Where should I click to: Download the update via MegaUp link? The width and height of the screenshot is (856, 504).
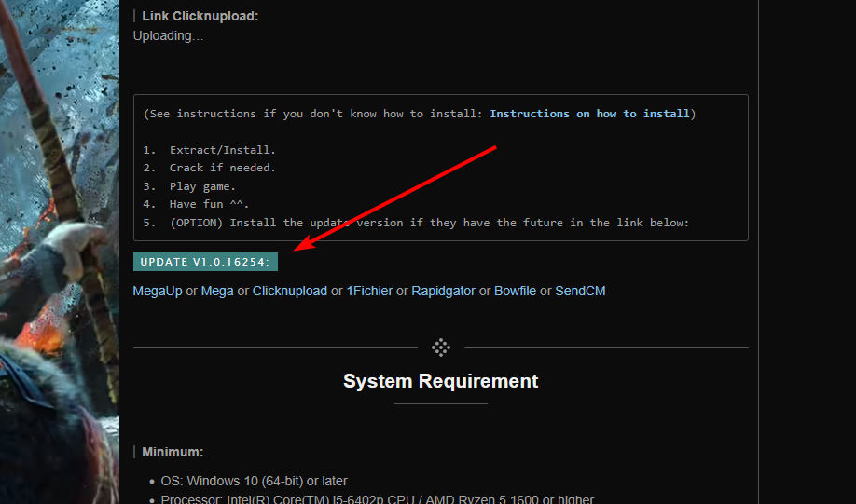(x=158, y=291)
